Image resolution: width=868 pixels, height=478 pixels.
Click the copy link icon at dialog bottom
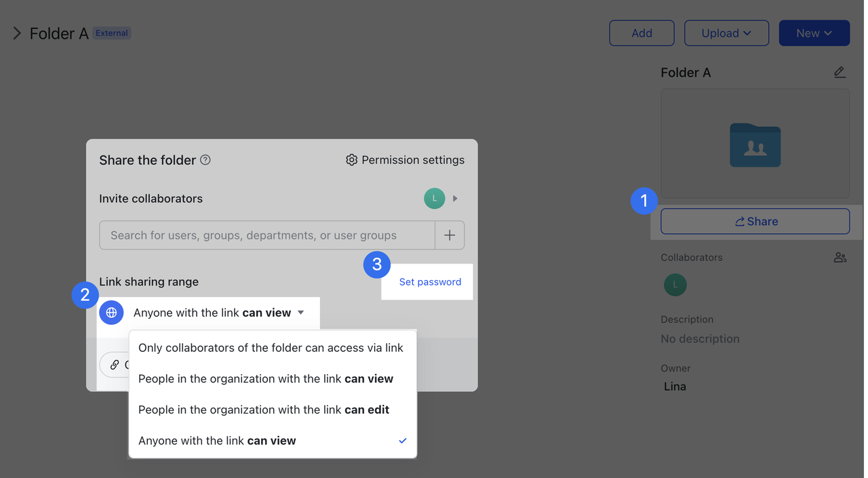[114, 364]
